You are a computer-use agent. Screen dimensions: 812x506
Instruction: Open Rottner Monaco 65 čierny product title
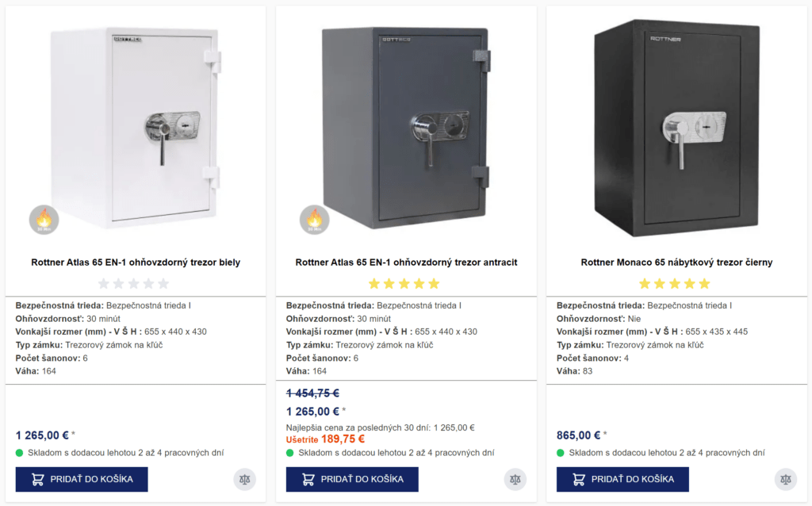[676, 263]
